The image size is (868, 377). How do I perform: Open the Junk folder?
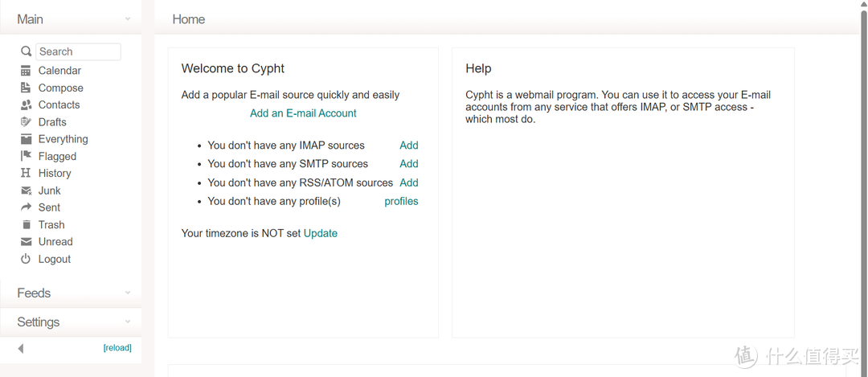click(x=49, y=191)
